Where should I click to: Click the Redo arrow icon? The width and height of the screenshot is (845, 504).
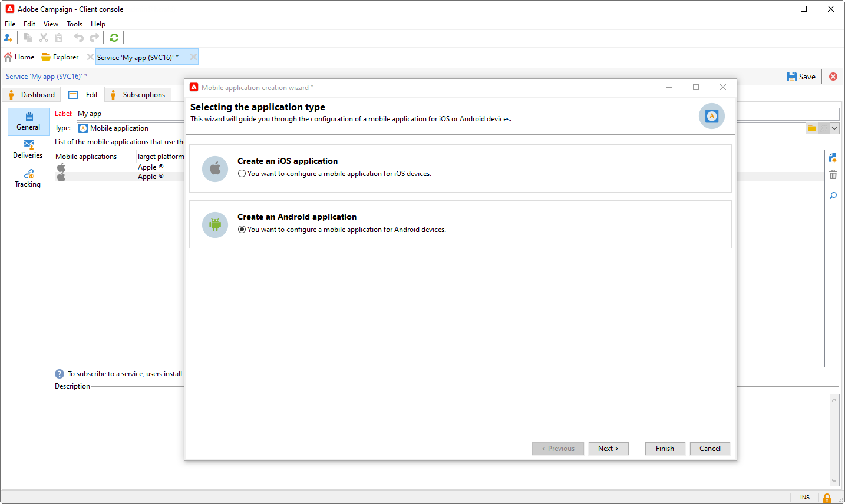(x=94, y=38)
